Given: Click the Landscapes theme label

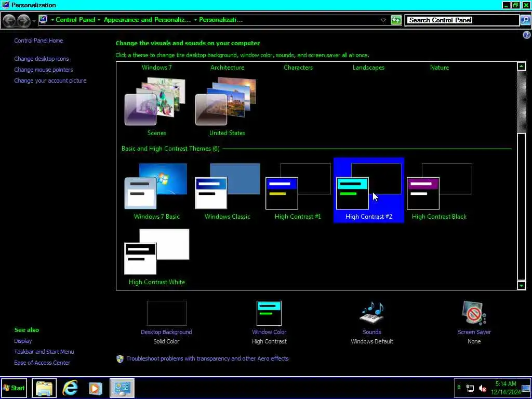Looking at the screenshot, I should tap(368, 67).
